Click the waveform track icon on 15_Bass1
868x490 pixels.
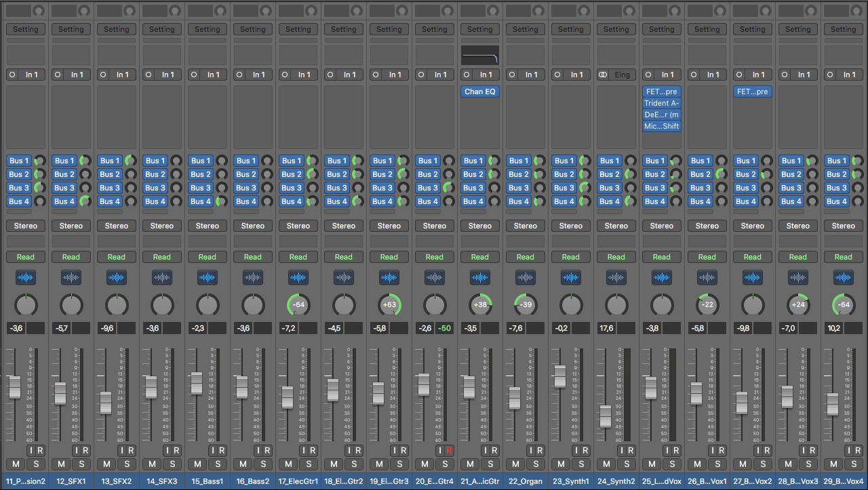(208, 278)
